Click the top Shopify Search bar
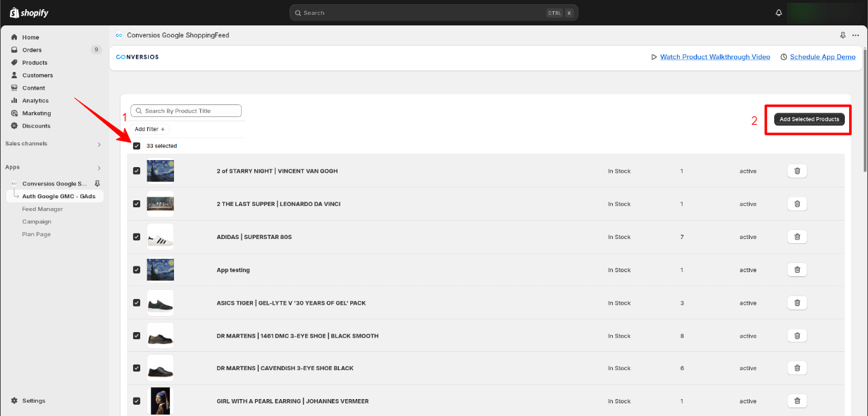 click(433, 13)
